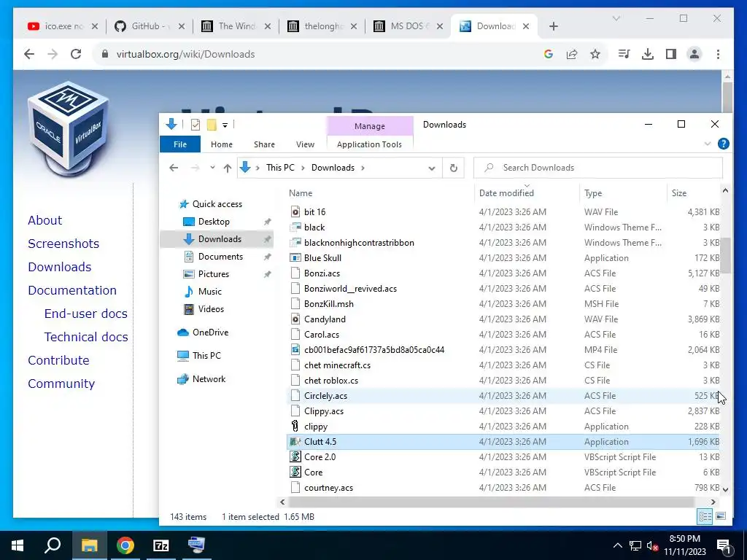Open Explorer recent locations dropdown

212,168
